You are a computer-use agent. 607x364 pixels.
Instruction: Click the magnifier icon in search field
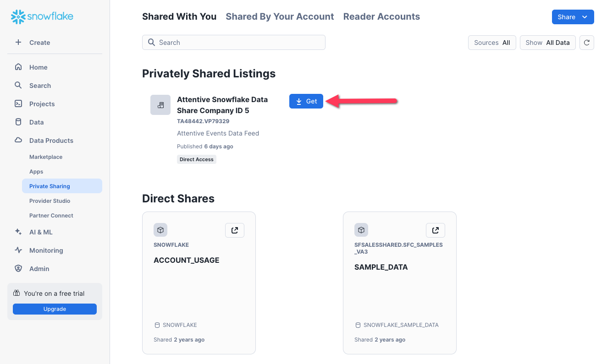(x=151, y=42)
